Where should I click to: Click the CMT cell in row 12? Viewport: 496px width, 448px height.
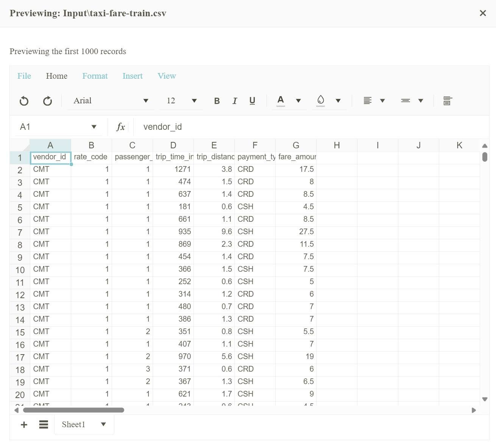50,295
